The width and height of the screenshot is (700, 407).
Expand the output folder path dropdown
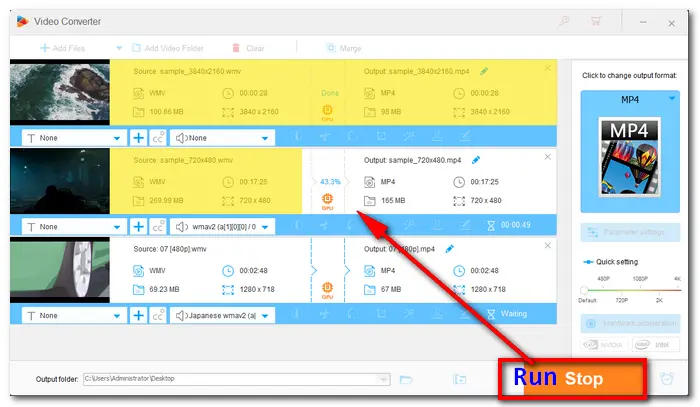[384, 379]
